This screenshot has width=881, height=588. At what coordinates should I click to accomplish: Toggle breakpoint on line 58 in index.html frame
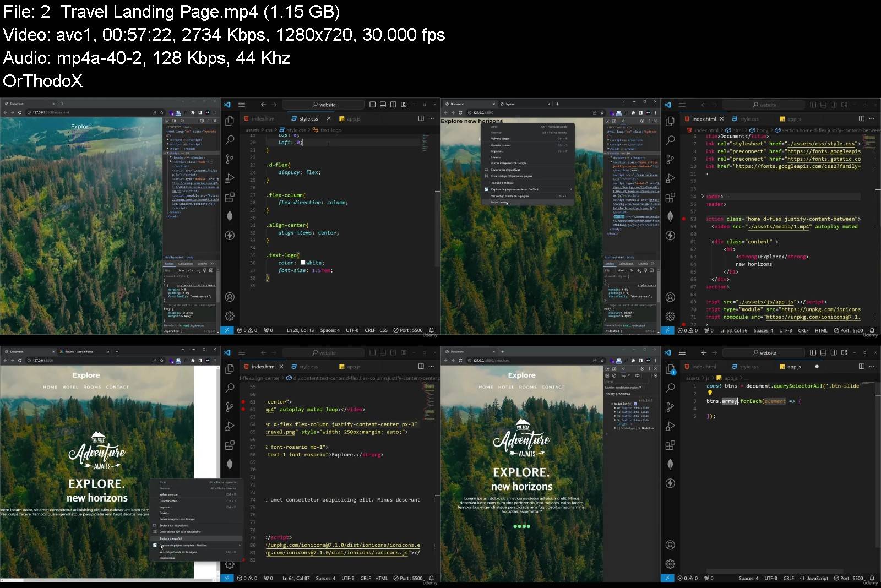pos(684,219)
